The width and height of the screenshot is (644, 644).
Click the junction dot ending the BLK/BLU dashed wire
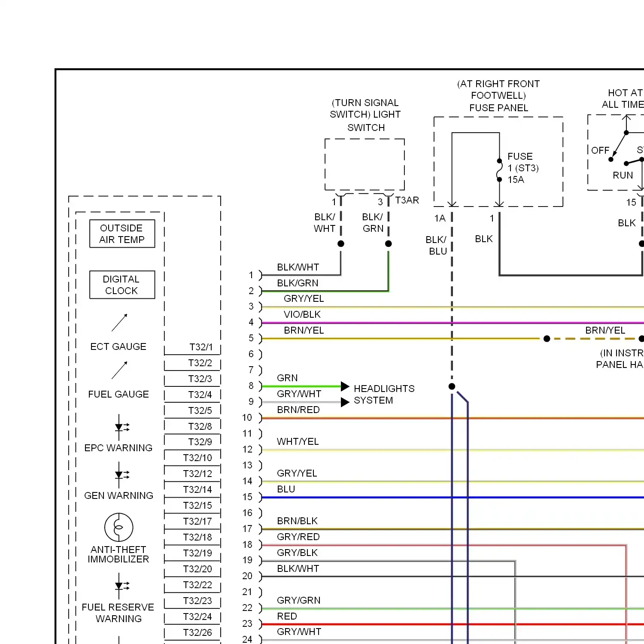pos(452,386)
